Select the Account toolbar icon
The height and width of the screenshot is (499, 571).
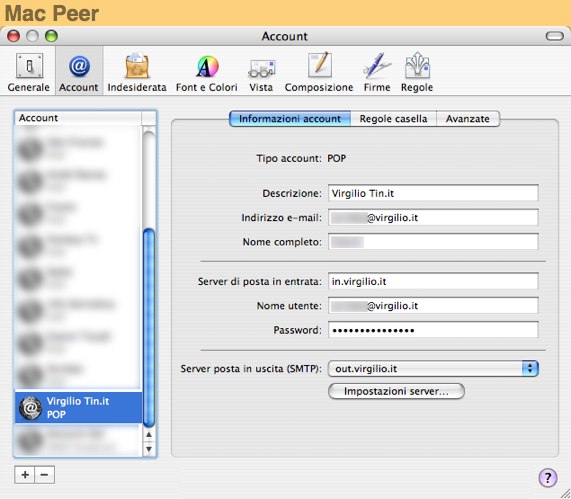point(79,72)
